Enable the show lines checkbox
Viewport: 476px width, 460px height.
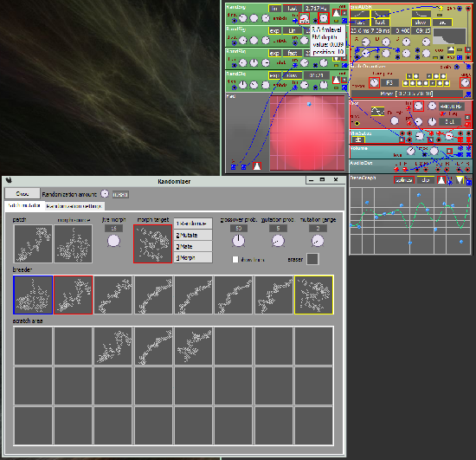click(x=235, y=260)
